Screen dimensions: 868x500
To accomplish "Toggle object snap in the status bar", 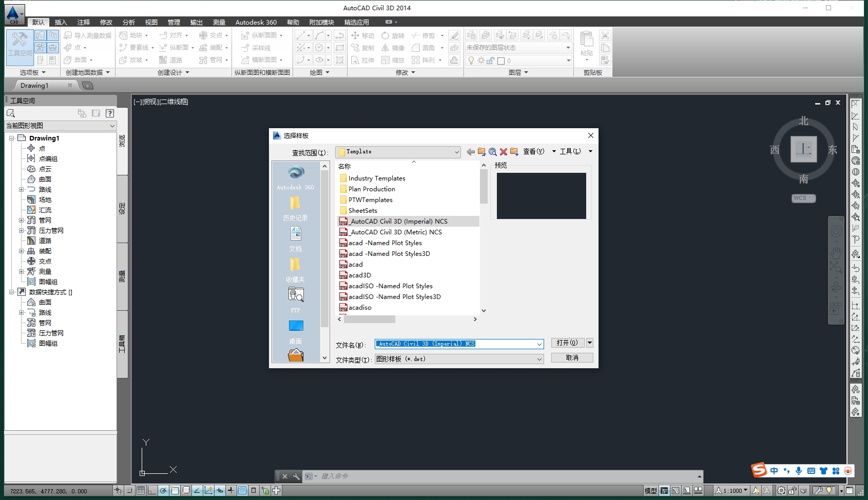I will click(175, 491).
